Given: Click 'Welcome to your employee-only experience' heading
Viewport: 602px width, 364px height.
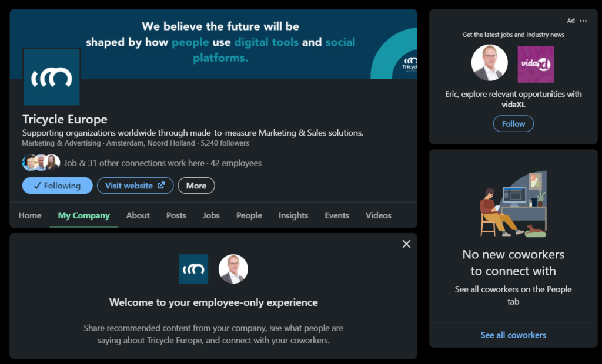Looking at the screenshot, I should tap(213, 302).
